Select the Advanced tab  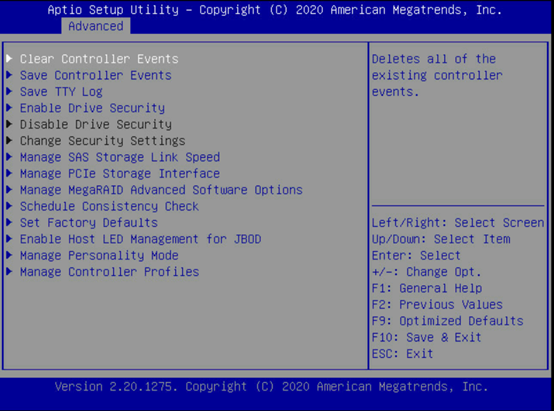[96, 26]
